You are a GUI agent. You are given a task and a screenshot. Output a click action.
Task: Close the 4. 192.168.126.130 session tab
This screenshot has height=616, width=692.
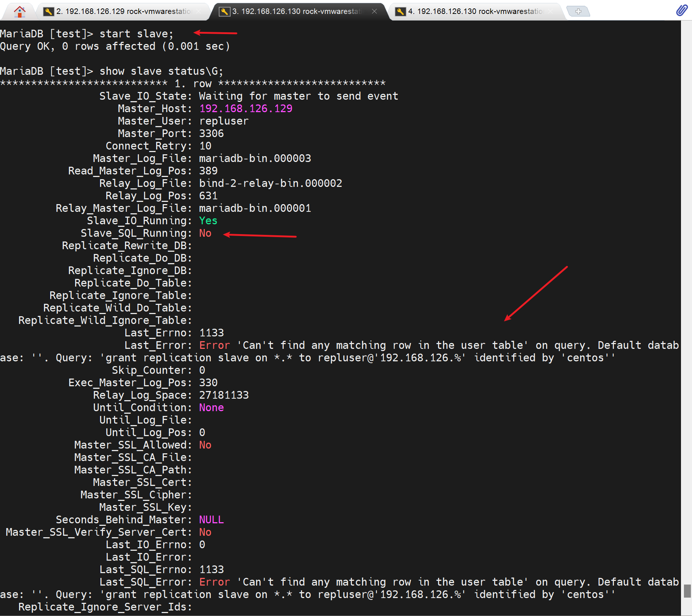tap(551, 11)
